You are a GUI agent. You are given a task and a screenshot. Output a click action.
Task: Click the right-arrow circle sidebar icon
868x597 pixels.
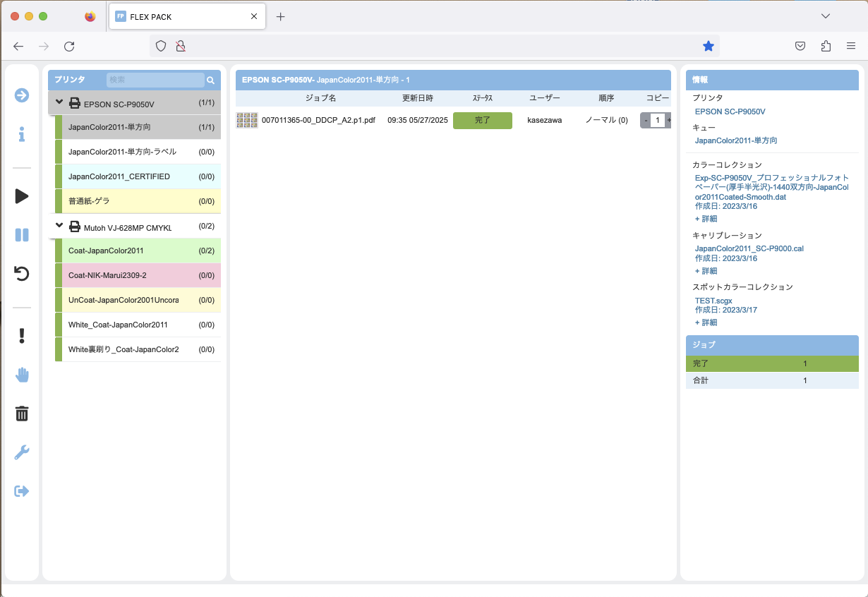pos(22,95)
